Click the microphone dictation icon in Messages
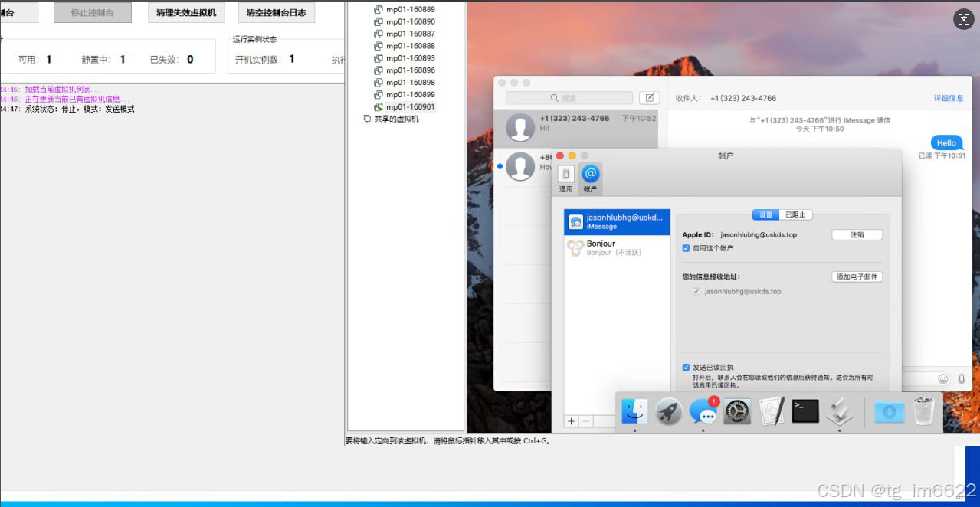The width and height of the screenshot is (980, 507). click(x=962, y=378)
